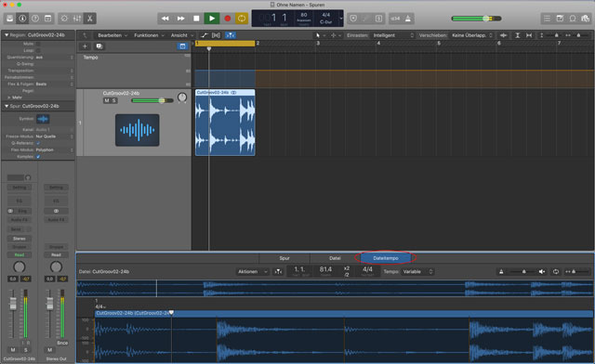The height and width of the screenshot is (364, 595).
Task: Toggle the Show Automation button
Action: pyautogui.click(x=205, y=35)
